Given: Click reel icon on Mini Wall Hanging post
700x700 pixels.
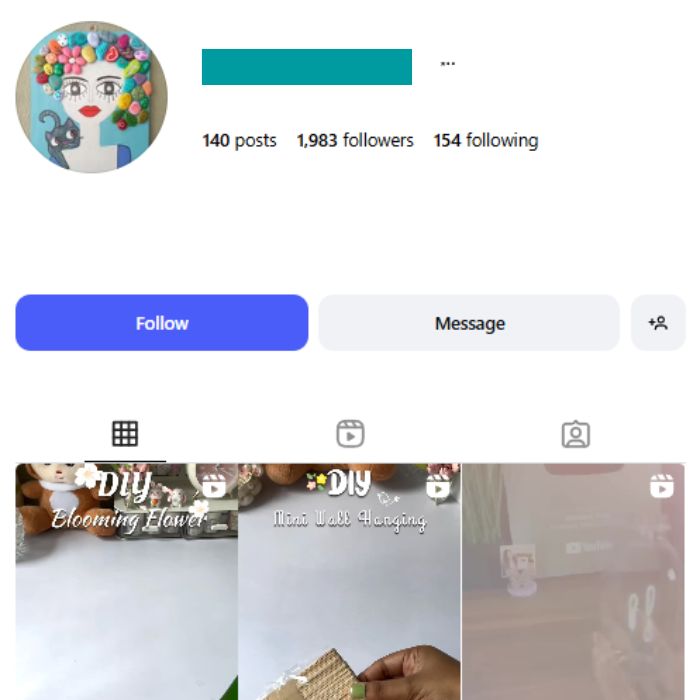Looking at the screenshot, I should coord(438,486).
